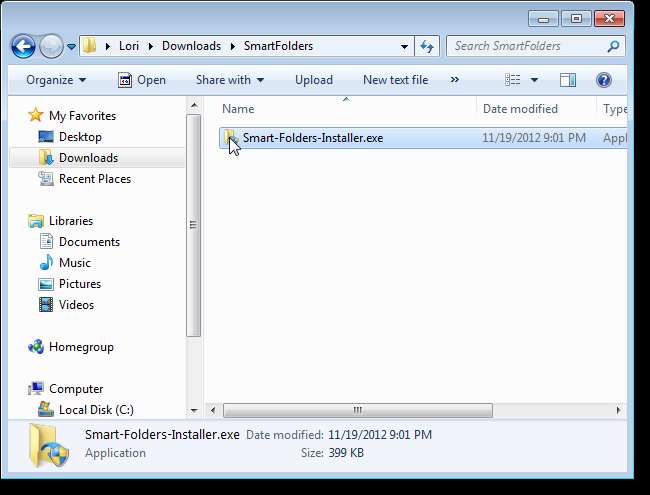650x495 pixels.
Task: Click the Libraries icon
Action: pyautogui.click(x=36, y=221)
